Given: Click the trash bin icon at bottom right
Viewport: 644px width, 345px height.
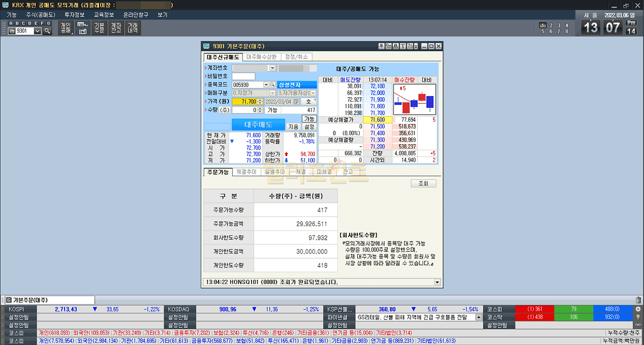Looking at the screenshot, I should click(x=638, y=300).
